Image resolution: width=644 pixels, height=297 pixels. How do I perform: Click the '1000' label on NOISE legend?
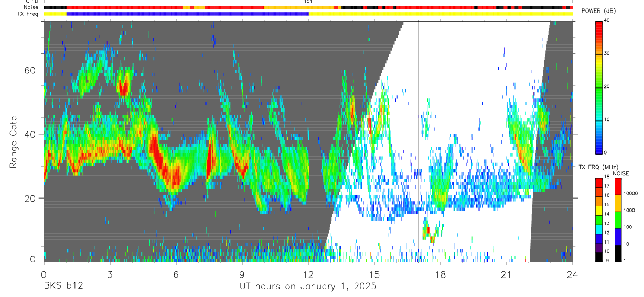click(629, 210)
